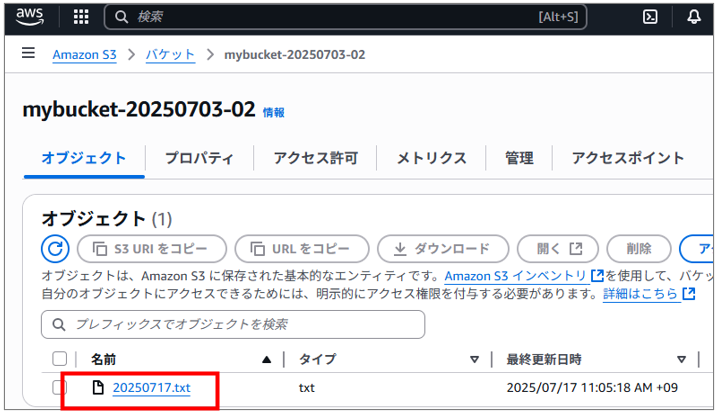Go to Amazon S3 breadcrumb
This screenshot has height=415, width=718.
tap(84, 55)
